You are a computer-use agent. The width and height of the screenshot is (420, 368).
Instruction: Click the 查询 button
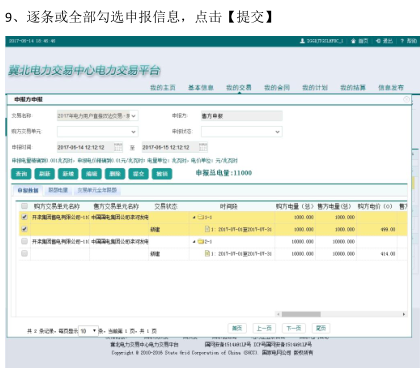pos(21,174)
